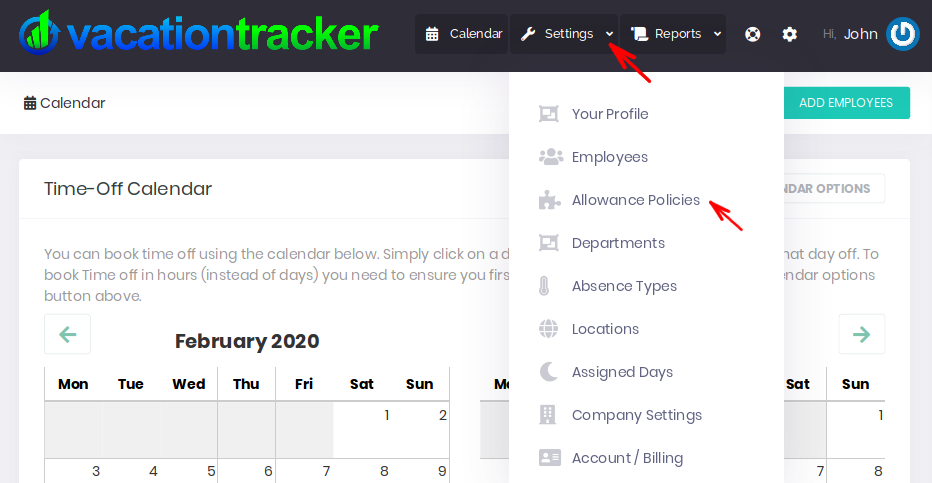This screenshot has width=932, height=483.
Task: Click the life ring help icon
Action: click(x=753, y=34)
